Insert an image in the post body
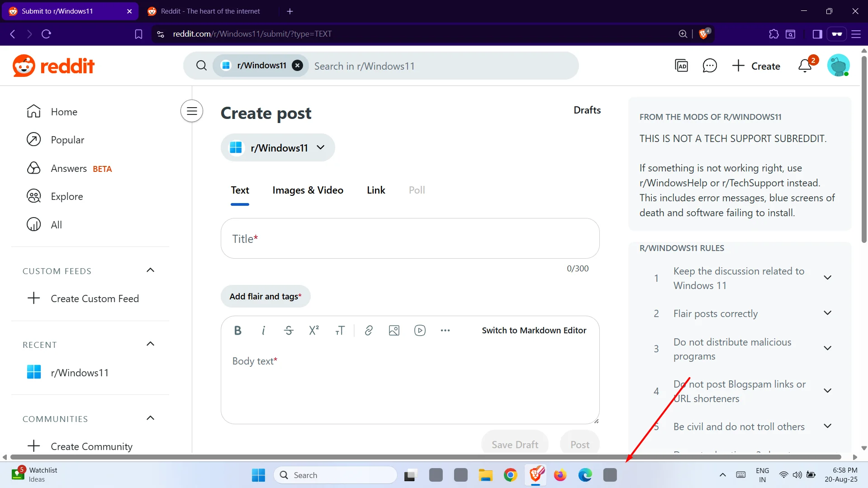 click(x=394, y=331)
